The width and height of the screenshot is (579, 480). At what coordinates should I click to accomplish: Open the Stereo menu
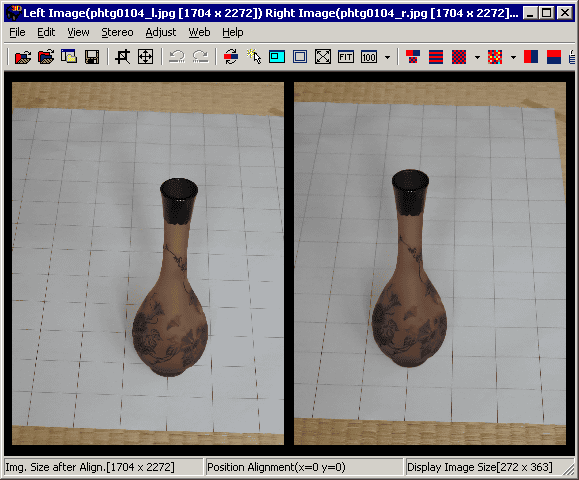point(117,32)
